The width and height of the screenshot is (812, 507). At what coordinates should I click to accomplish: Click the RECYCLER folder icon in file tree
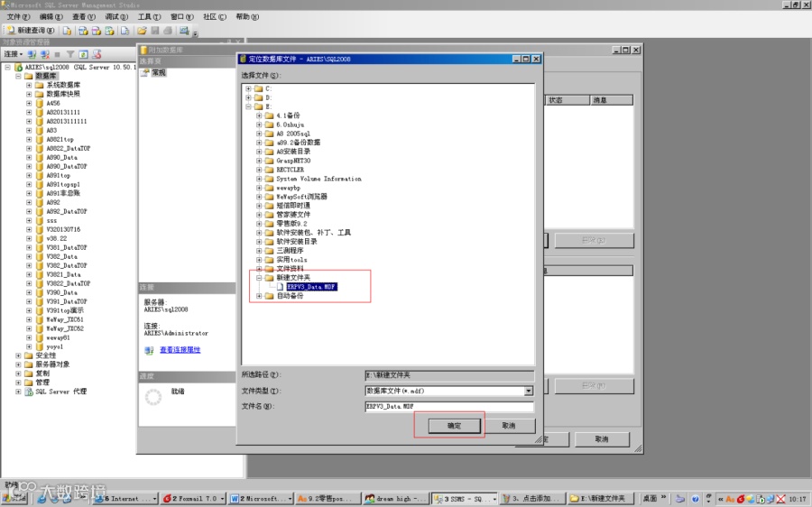point(269,170)
